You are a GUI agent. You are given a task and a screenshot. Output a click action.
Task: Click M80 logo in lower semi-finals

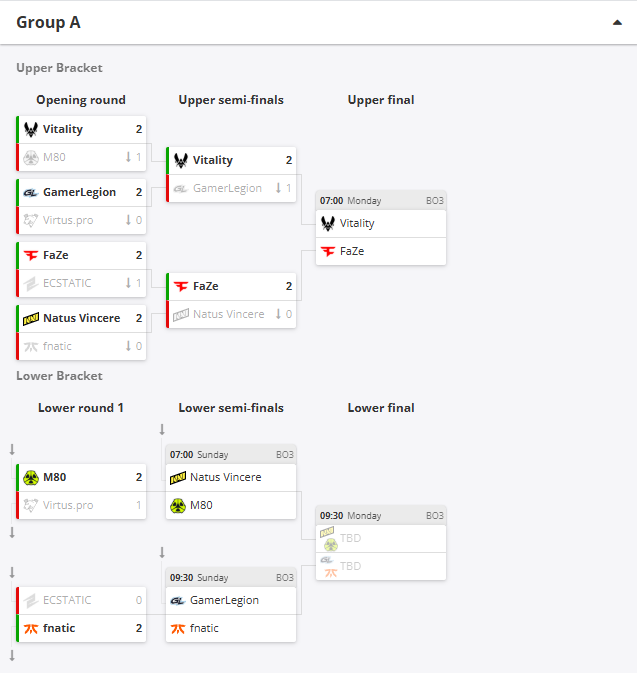178,505
